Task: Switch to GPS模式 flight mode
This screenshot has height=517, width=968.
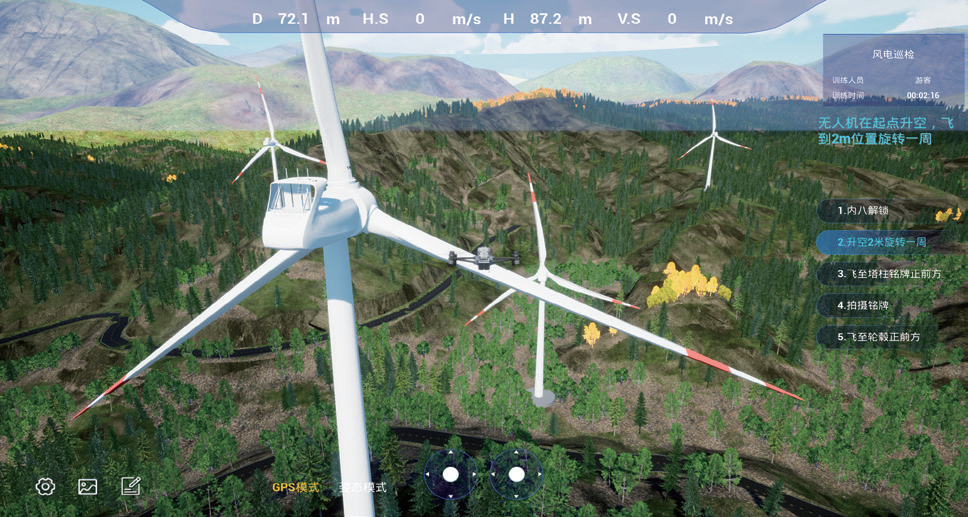Action: click(x=295, y=488)
